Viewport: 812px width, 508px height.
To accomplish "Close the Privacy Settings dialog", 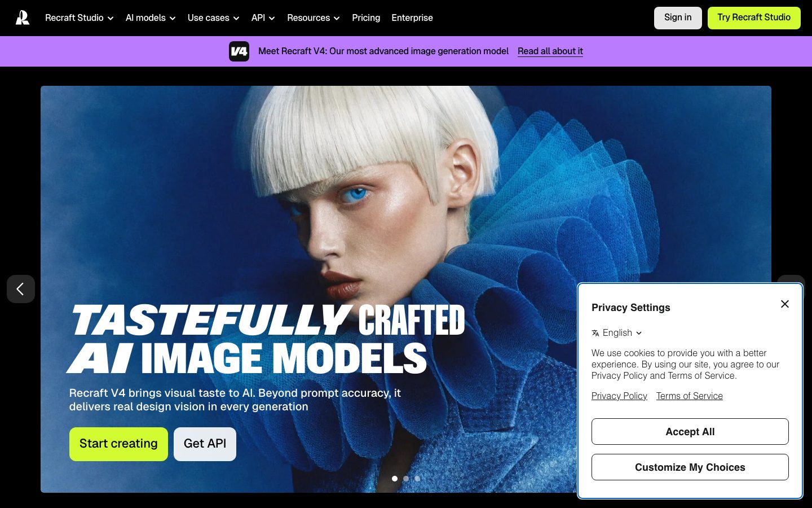I will [784, 304].
